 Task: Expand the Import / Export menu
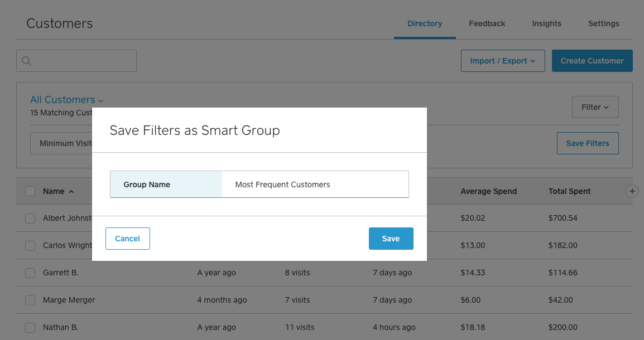point(502,60)
